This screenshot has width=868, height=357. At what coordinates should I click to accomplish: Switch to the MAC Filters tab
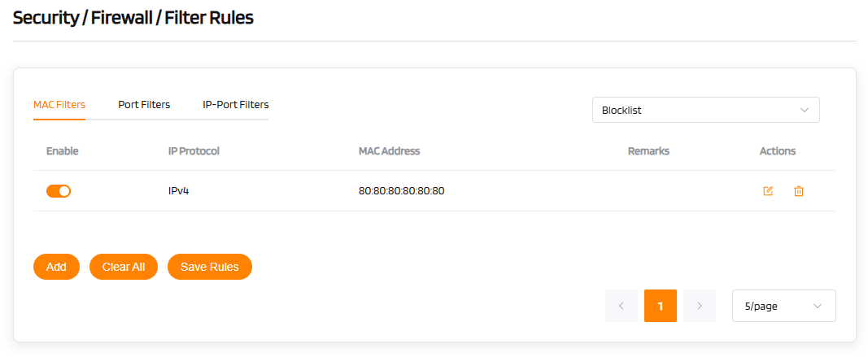pos(59,104)
